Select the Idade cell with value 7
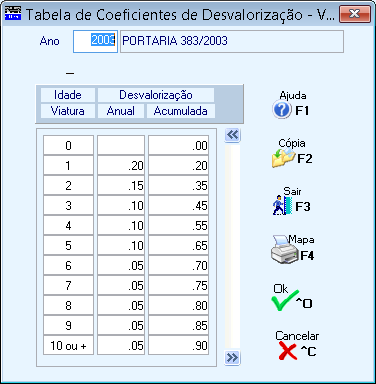This screenshot has width=376, height=384. tap(68, 285)
